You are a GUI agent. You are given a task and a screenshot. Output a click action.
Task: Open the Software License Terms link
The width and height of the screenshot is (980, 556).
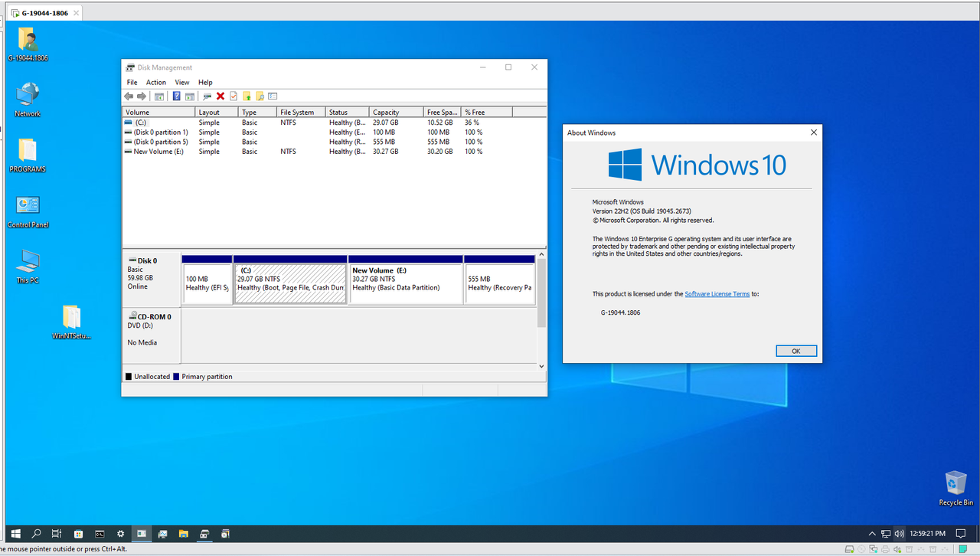tap(717, 294)
